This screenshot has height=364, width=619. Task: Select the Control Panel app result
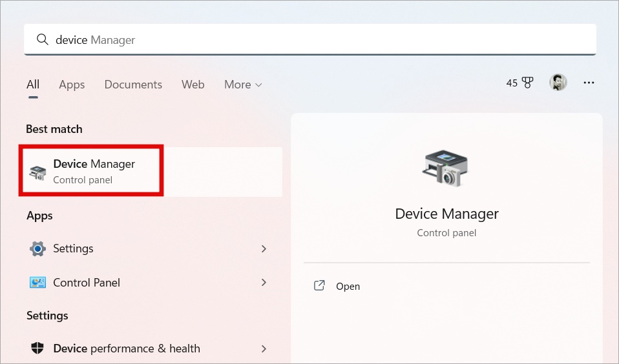point(150,283)
